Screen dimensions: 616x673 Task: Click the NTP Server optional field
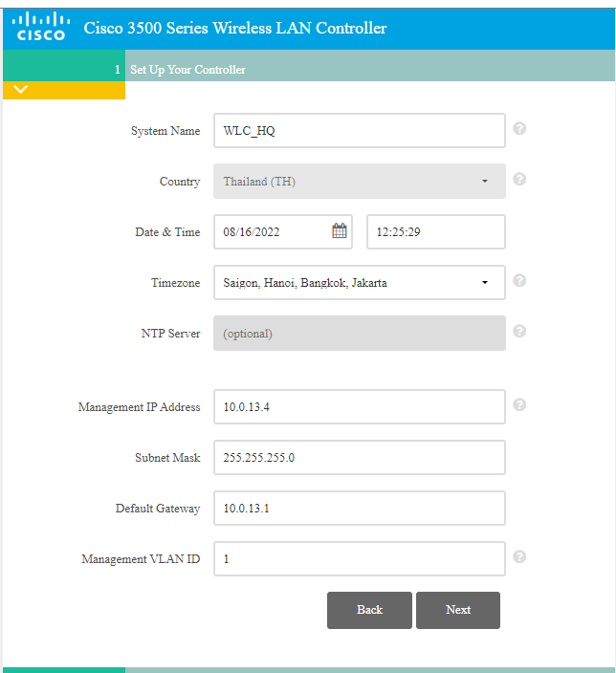(359, 334)
